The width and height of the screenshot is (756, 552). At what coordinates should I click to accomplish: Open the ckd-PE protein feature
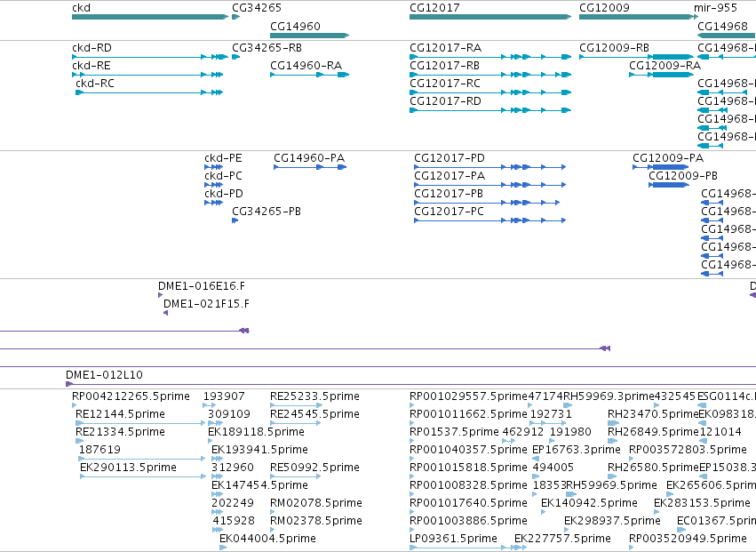[223, 158]
